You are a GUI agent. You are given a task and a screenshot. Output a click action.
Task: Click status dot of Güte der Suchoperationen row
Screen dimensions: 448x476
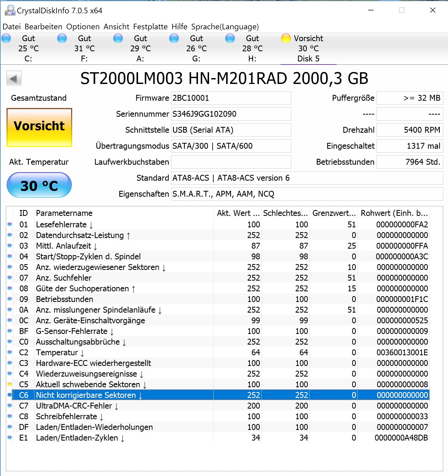10,288
